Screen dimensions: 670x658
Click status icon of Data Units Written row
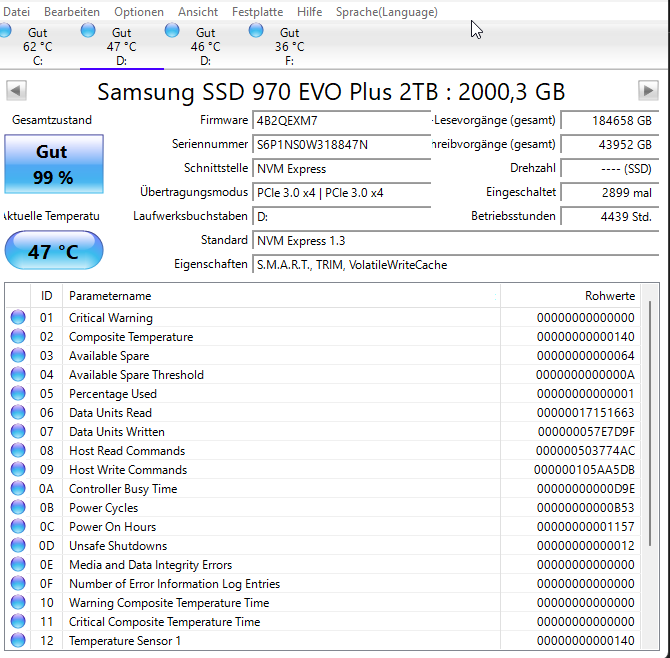coord(18,432)
